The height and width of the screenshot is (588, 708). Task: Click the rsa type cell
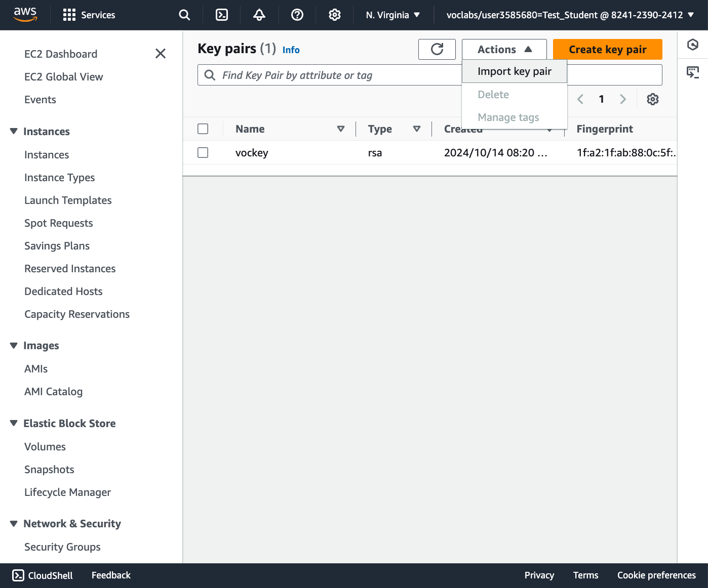(375, 153)
